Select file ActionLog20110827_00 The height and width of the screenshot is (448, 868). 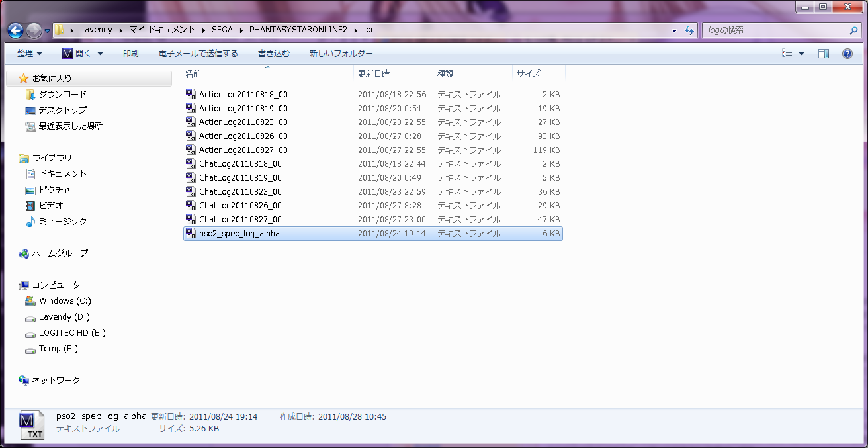373,150
